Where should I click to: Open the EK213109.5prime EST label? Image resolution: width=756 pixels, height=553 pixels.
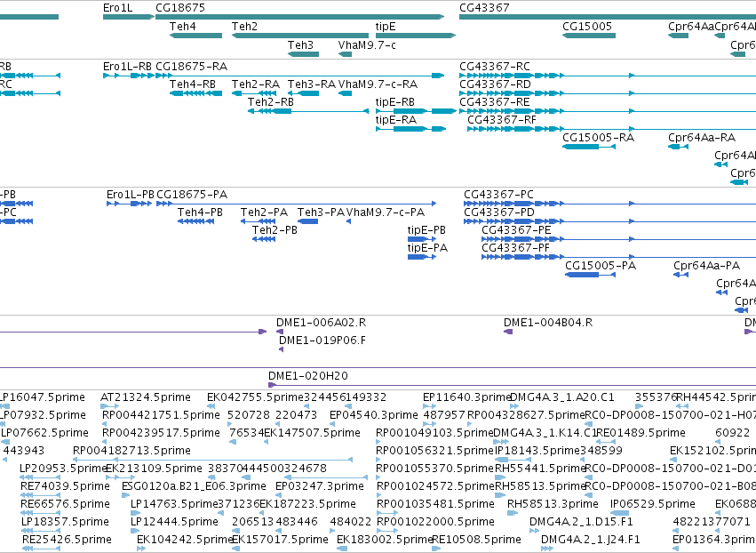(154, 469)
